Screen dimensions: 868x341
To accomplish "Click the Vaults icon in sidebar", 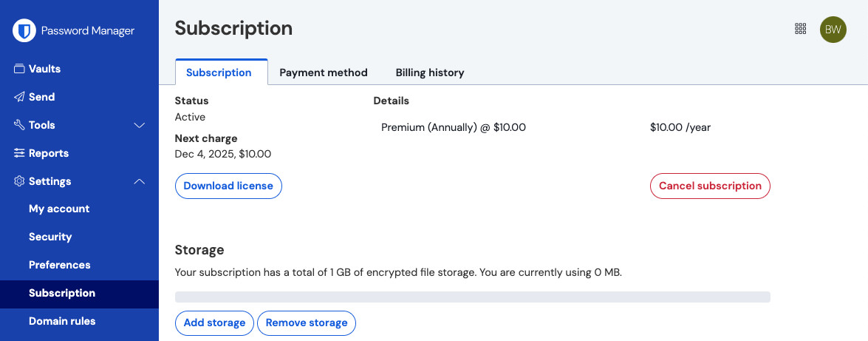I will 19,69.
